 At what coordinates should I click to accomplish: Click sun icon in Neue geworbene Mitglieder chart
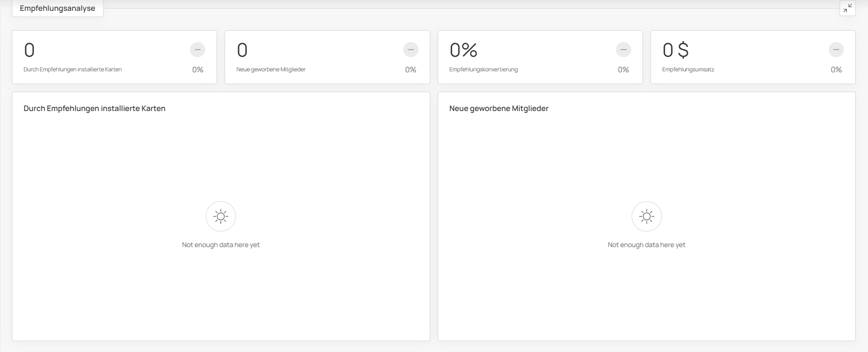646,216
